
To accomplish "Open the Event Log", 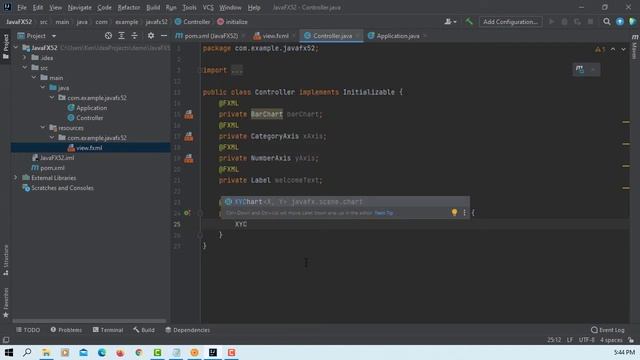I will (x=608, y=330).
